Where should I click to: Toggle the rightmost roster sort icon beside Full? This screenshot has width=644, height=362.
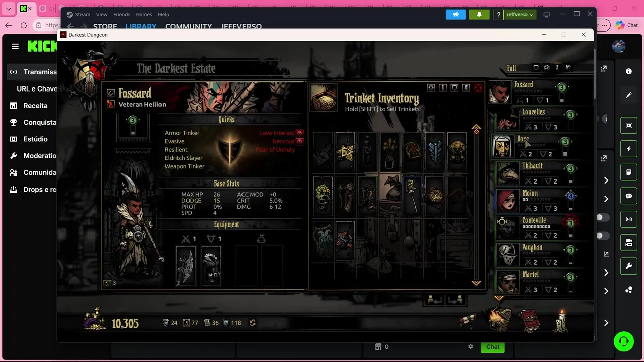568,67
